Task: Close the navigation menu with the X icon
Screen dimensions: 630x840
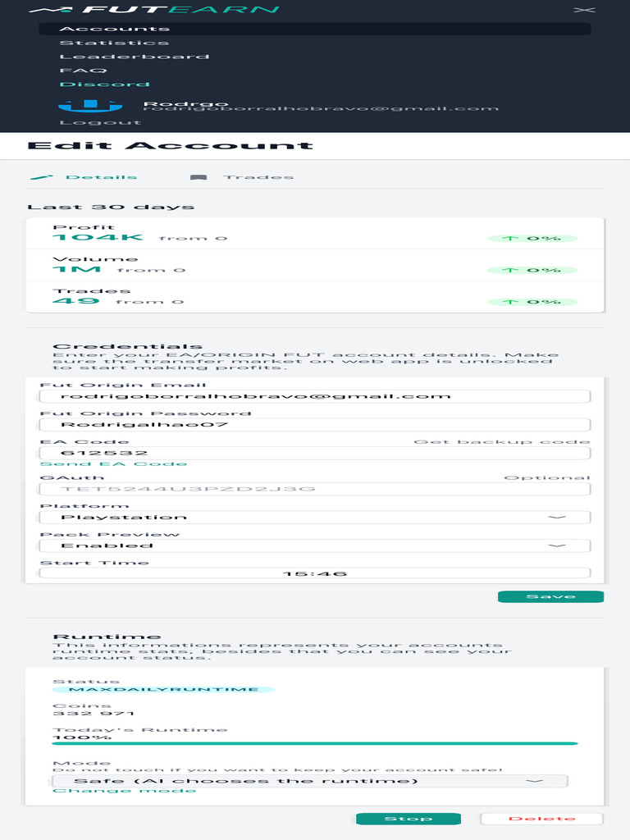Action: 584,10
